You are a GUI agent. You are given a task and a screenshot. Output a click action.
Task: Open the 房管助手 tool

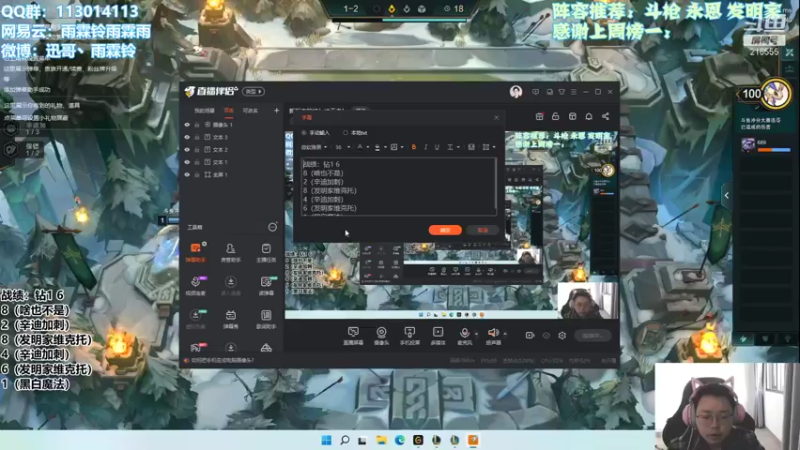(231, 253)
